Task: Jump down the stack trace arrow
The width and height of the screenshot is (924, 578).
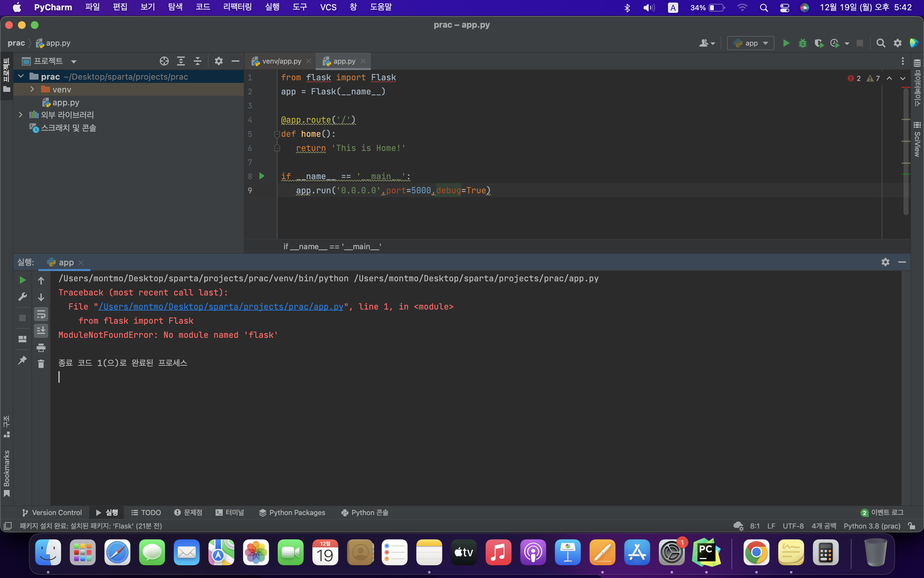Action: (41, 297)
